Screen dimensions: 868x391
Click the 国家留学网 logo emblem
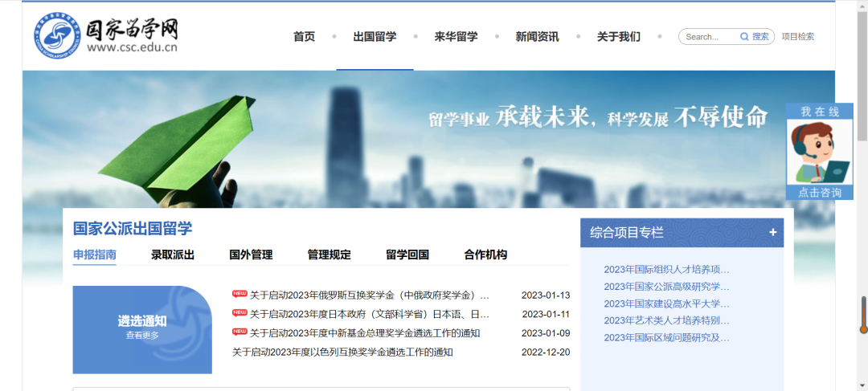57,35
